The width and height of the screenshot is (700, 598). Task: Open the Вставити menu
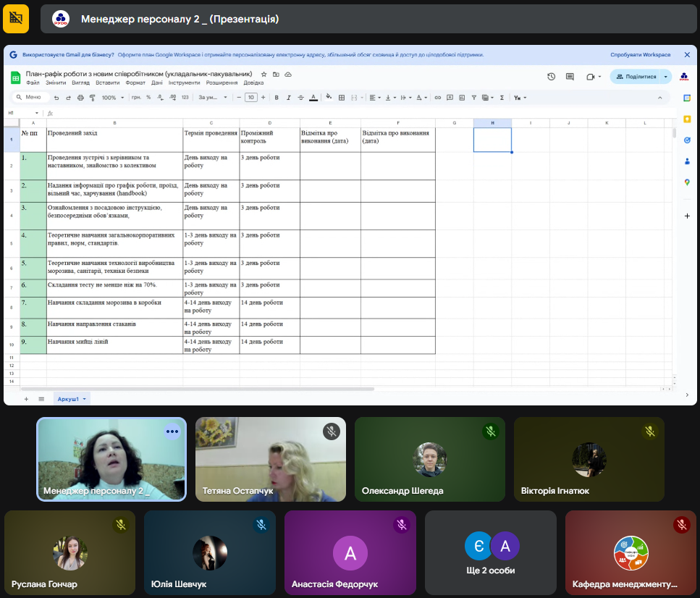tap(107, 83)
